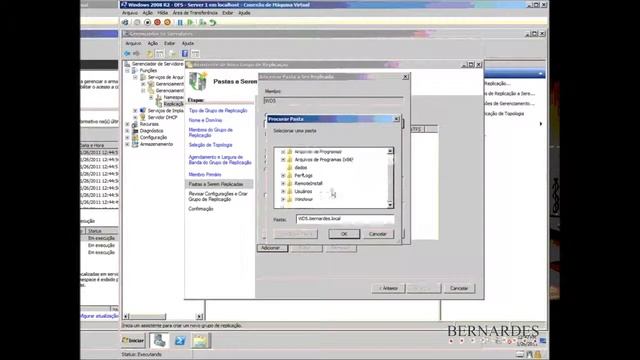Click folder list scrollbar up arrow

point(390,151)
